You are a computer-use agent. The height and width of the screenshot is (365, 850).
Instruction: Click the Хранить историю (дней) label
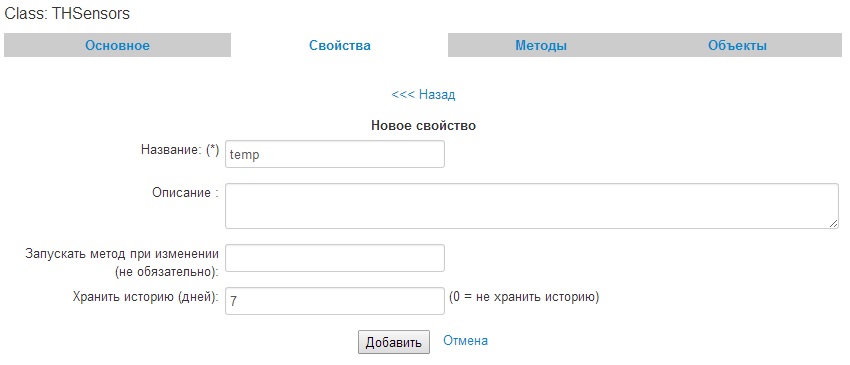pyautogui.click(x=145, y=297)
